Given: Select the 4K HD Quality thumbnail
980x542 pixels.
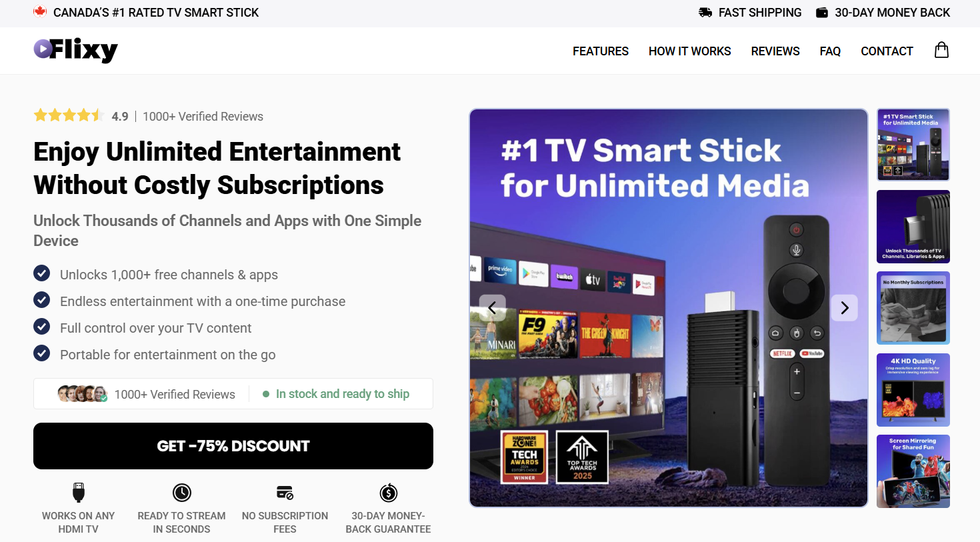Looking at the screenshot, I should pos(913,390).
